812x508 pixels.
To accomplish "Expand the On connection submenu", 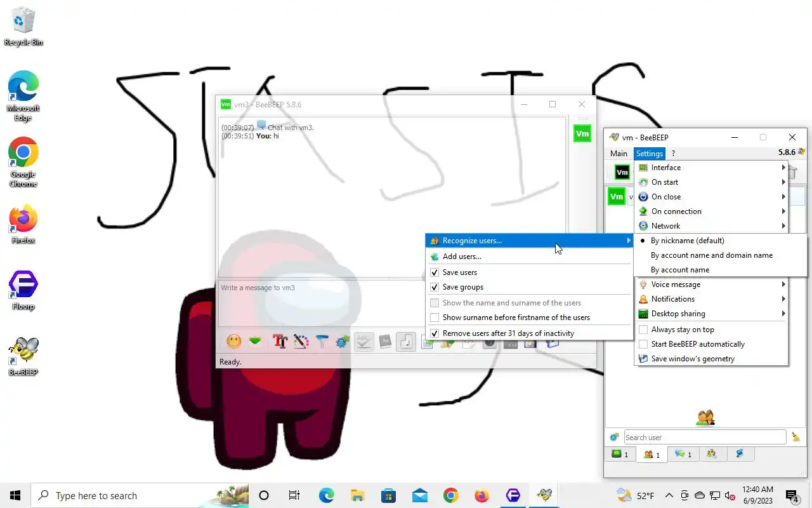I will [x=712, y=211].
